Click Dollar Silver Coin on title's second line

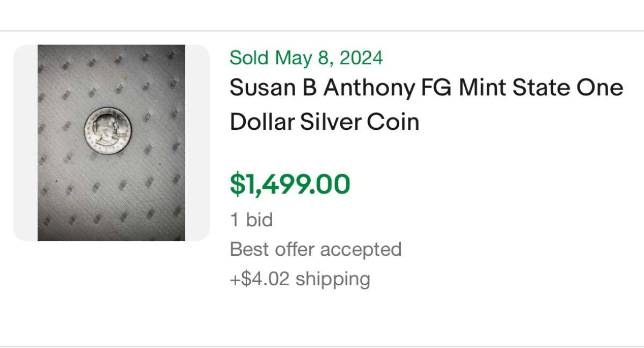pyautogui.click(x=324, y=122)
